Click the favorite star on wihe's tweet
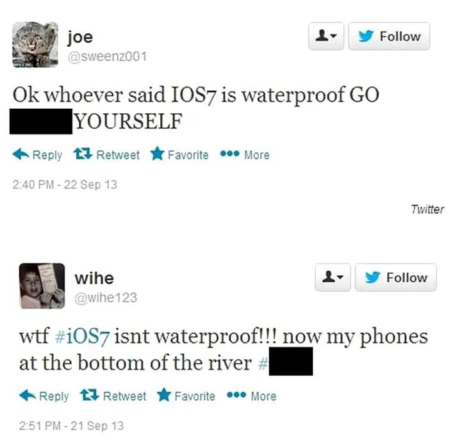476x448 pixels. (x=164, y=395)
